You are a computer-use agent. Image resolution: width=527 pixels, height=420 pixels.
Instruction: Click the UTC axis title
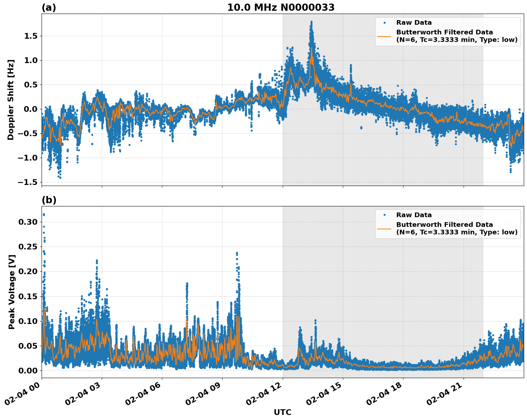tap(282, 412)
